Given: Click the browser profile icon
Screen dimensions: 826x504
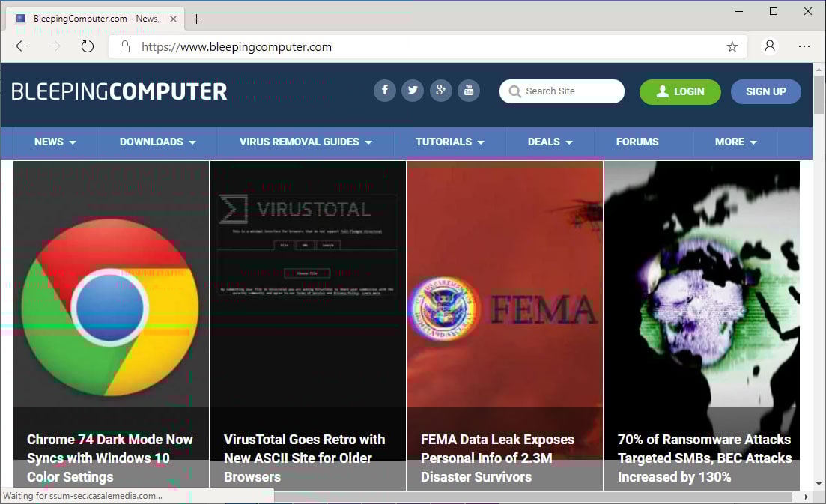Looking at the screenshot, I should 770,46.
